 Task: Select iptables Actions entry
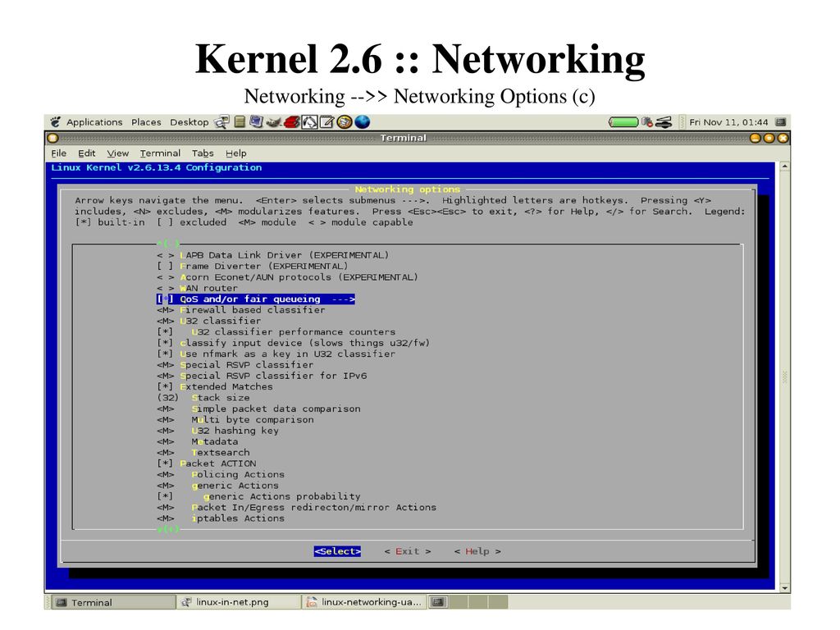[221, 518]
